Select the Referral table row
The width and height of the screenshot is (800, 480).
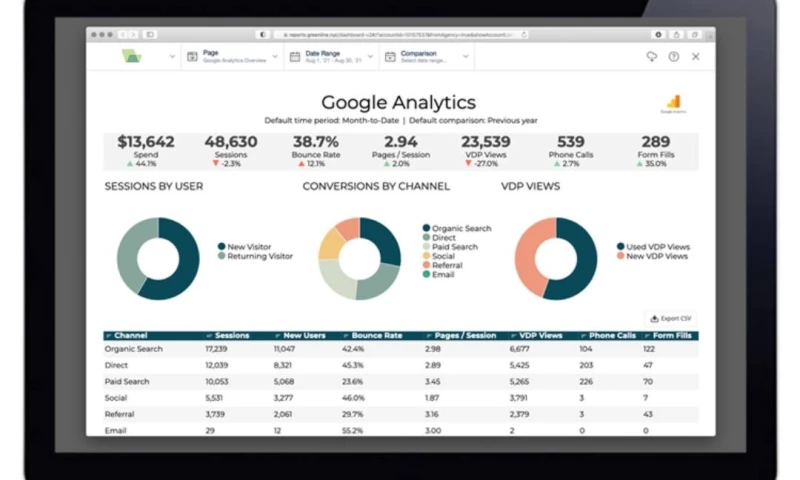pos(401,414)
